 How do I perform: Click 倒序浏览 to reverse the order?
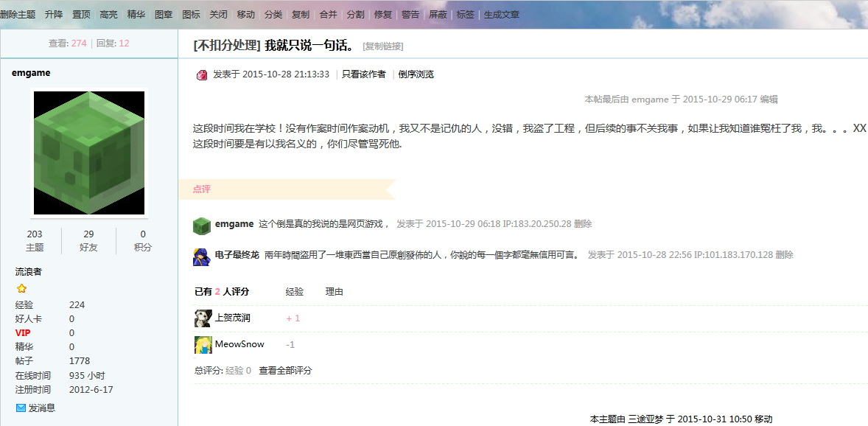416,74
